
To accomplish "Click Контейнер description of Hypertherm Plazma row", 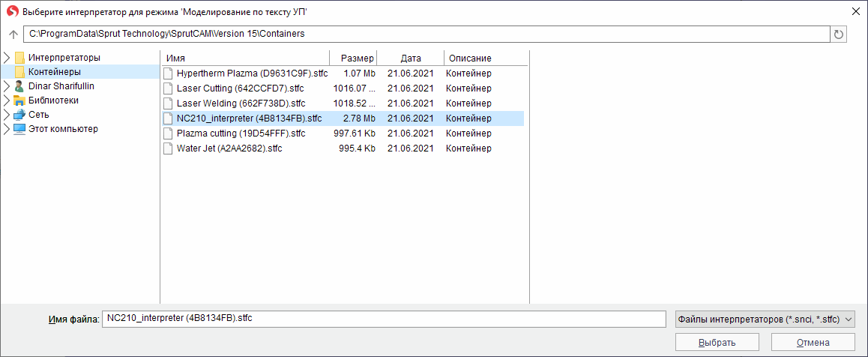I will [469, 73].
